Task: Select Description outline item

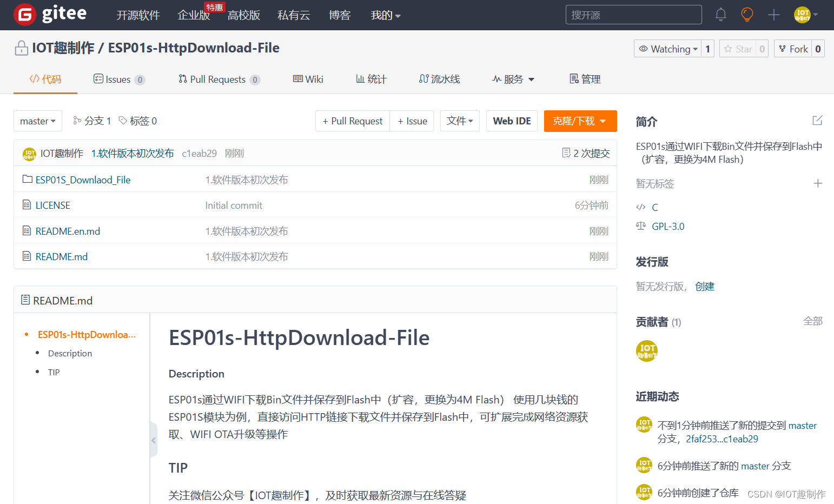Action: point(70,353)
